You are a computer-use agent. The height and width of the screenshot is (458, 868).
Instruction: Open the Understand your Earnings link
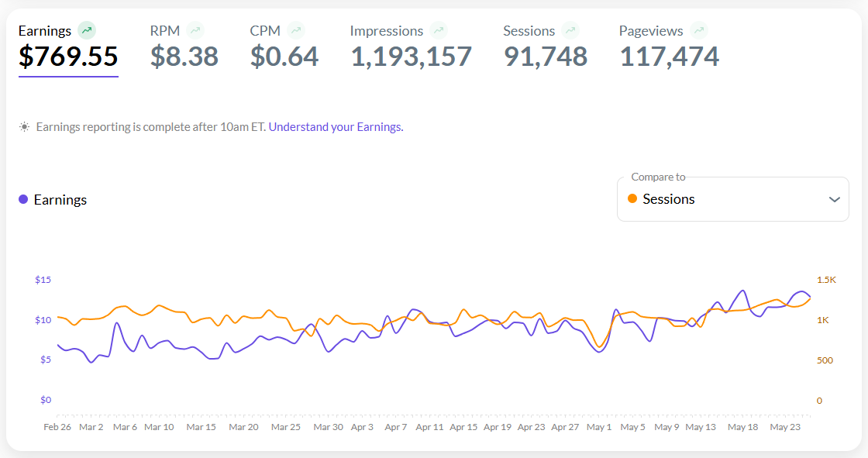(335, 127)
